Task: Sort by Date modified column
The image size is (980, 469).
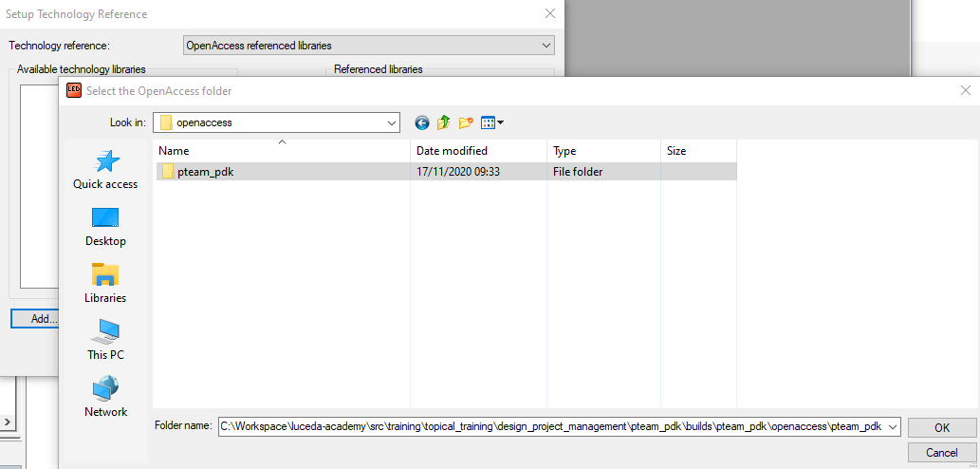Action: pyautogui.click(x=479, y=151)
